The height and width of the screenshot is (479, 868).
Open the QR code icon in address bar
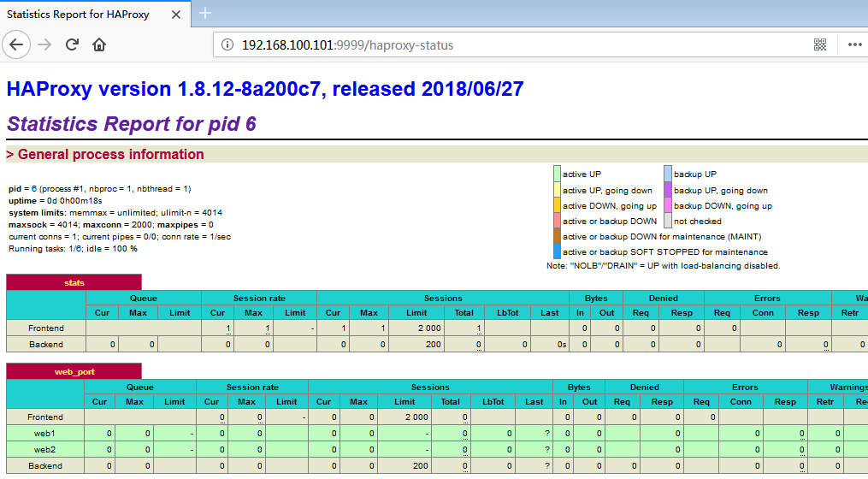(820, 44)
